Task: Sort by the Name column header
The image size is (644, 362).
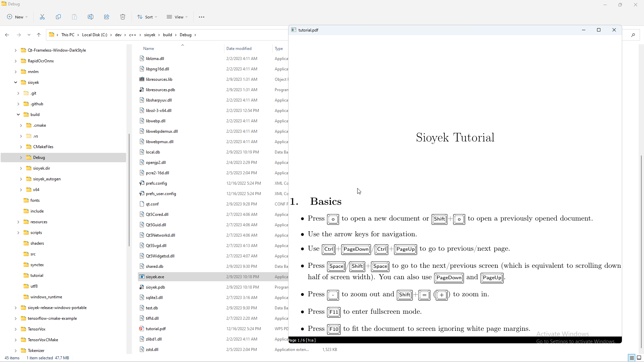Action: point(149,49)
